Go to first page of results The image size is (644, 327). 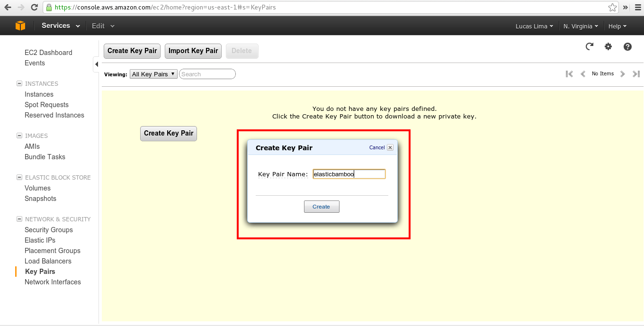570,74
